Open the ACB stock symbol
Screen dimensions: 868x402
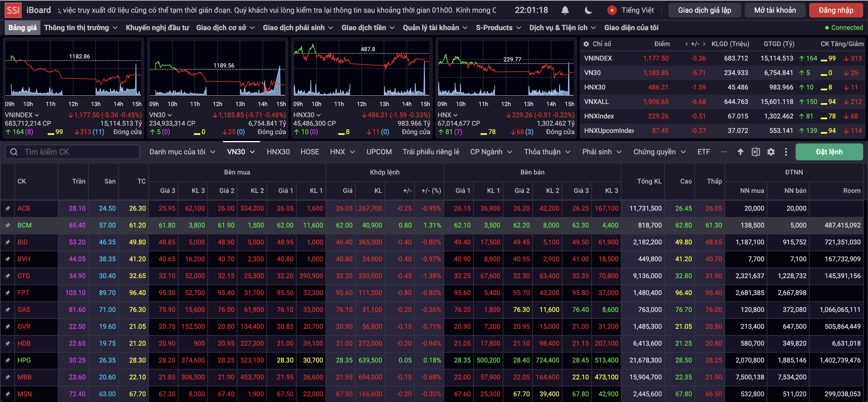pyautogui.click(x=24, y=209)
